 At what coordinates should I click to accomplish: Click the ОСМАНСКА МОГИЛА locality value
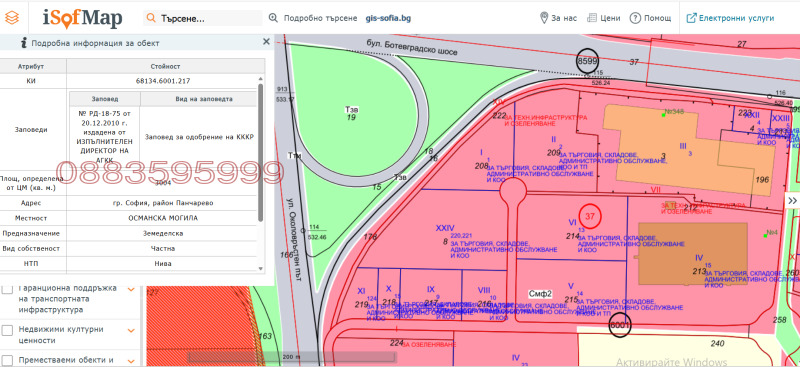[163, 218]
